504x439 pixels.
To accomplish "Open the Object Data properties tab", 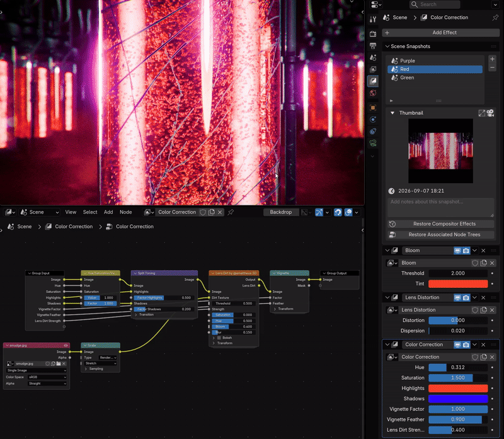I will [373, 143].
